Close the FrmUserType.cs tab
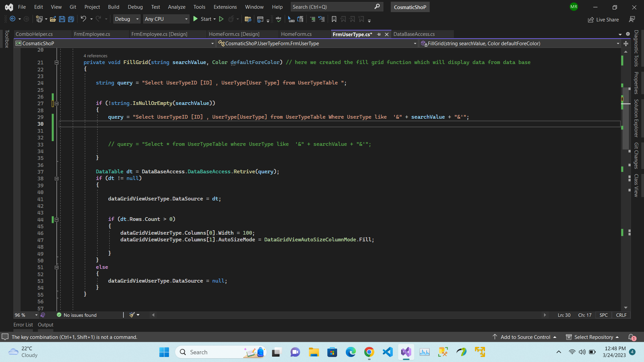The width and height of the screenshot is (644, 362). tap(386, 34)
